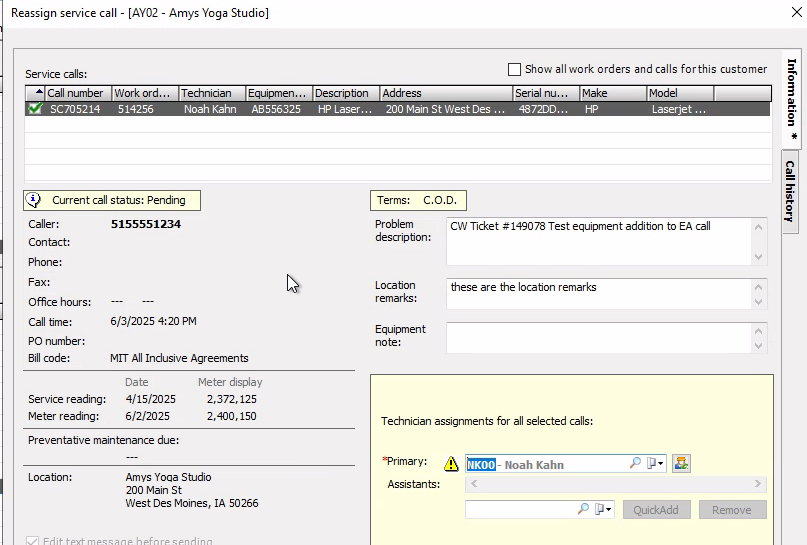Click Noah Kahn in the service calls row

pyautogui.click(x=210, y=109)
